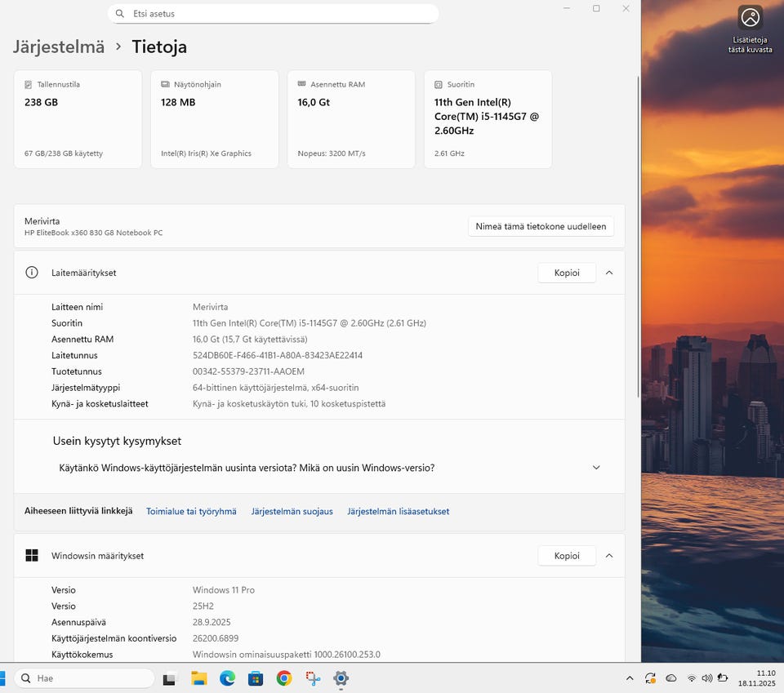Copy device specs with Kopioi button
Image resolution: width=784 pixels, height=693 pixels.
point(566,273)
